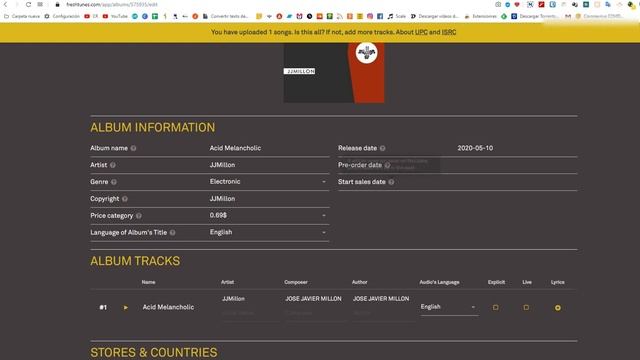Select the #1 track number label
Screen dimensions: 640x360
coord(103,307)
